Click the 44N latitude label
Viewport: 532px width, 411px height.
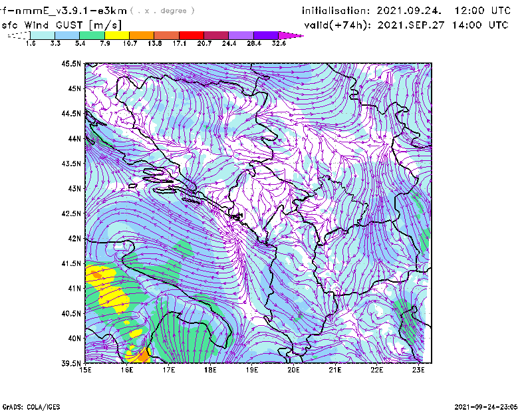74,138
